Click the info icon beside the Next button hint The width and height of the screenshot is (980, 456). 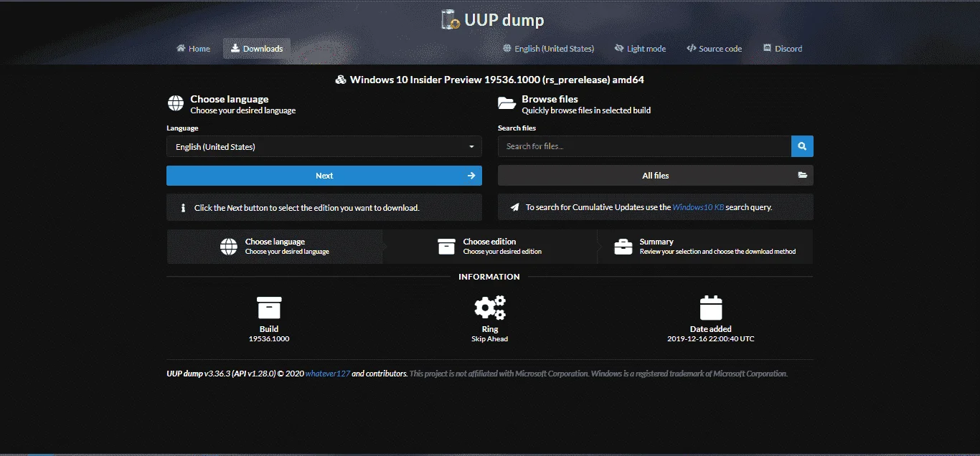click(183, 208)
